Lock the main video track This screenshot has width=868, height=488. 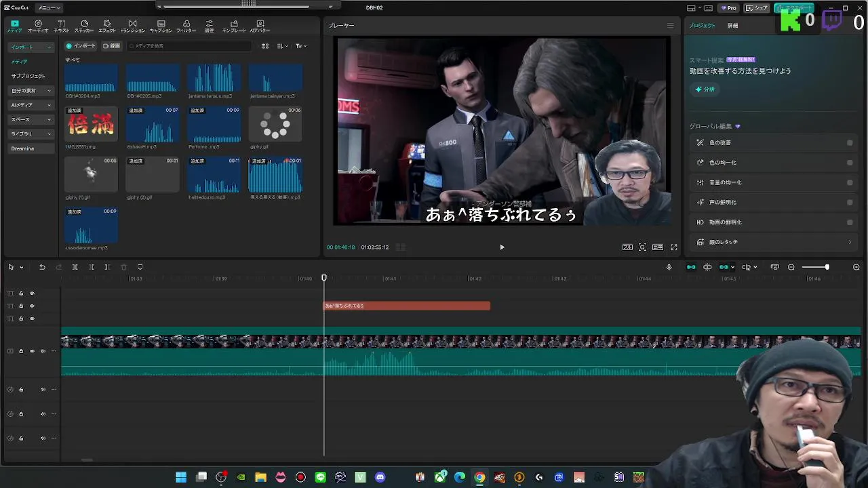pos(21,351)
